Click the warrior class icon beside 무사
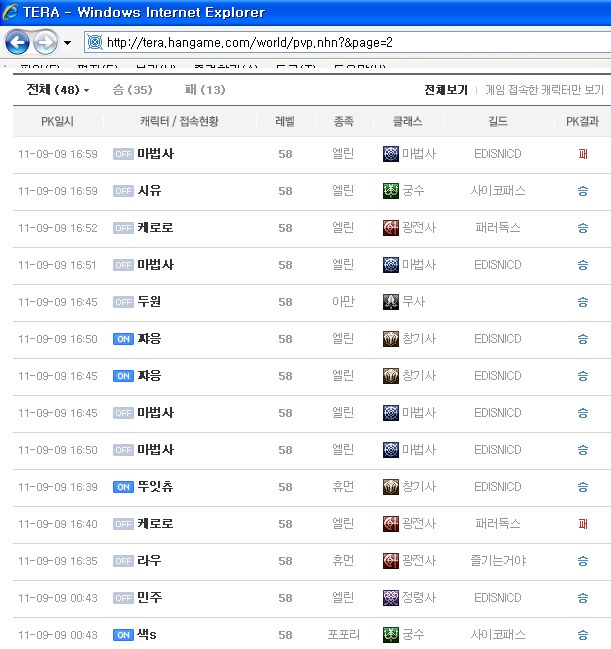Screen dimensions: 611x649 pyautogui.click(x=391, y=302)
